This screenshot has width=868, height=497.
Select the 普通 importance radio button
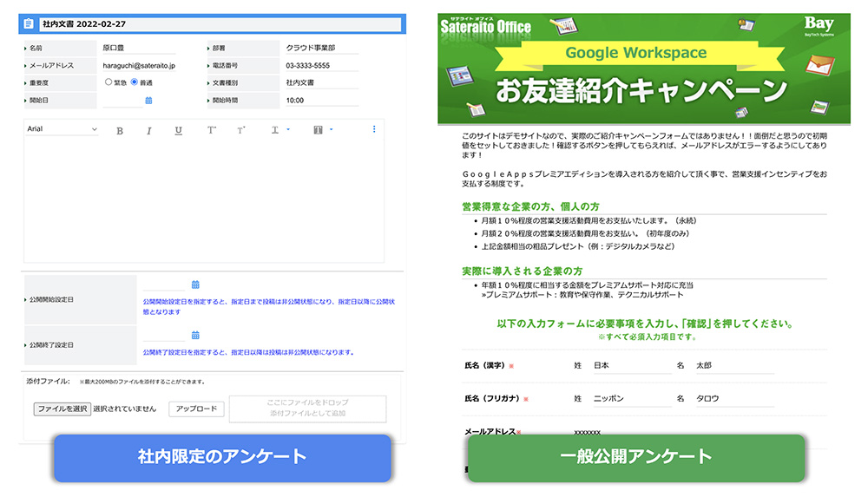point(135,82)
